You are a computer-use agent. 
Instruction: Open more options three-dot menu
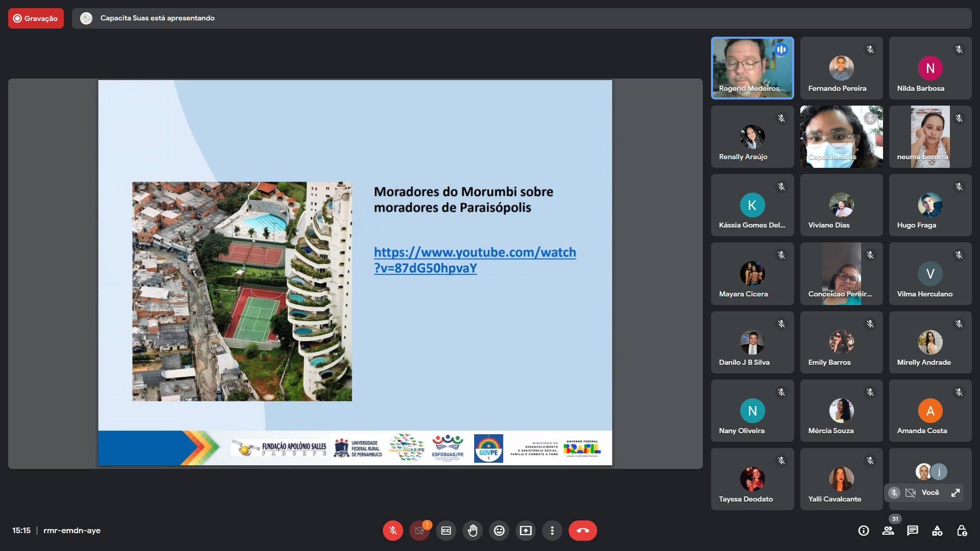[x=552, y=531]
